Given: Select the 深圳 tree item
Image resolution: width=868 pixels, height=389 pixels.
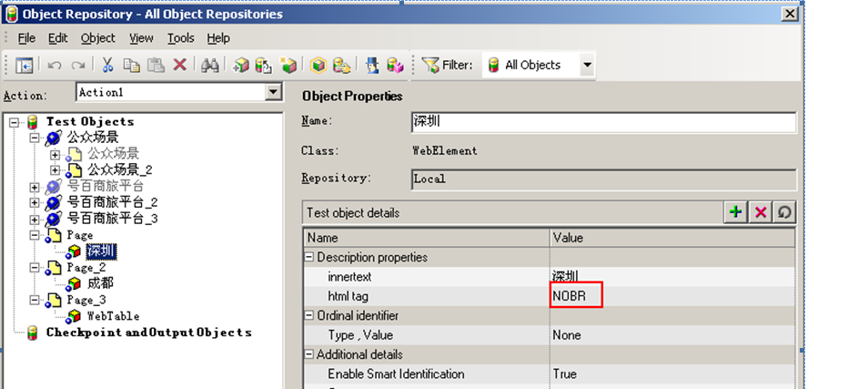Looking at the screenshot, I should click(x=101, y=252).
